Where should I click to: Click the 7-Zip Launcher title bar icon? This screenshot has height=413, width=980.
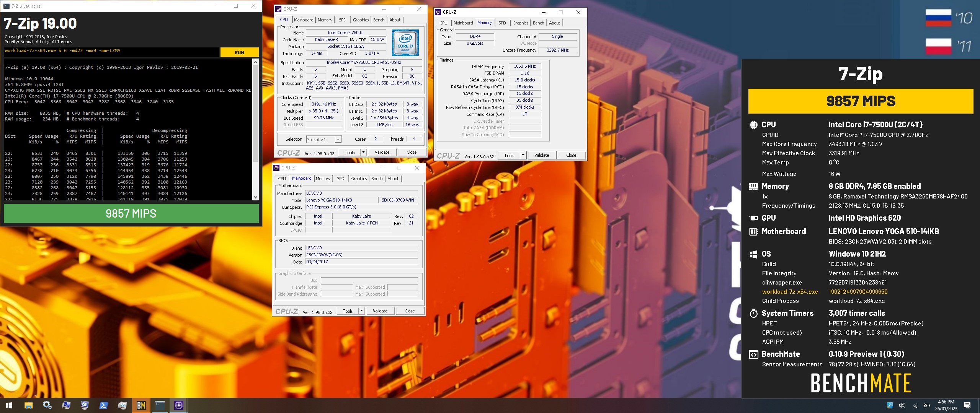[7, 6]
